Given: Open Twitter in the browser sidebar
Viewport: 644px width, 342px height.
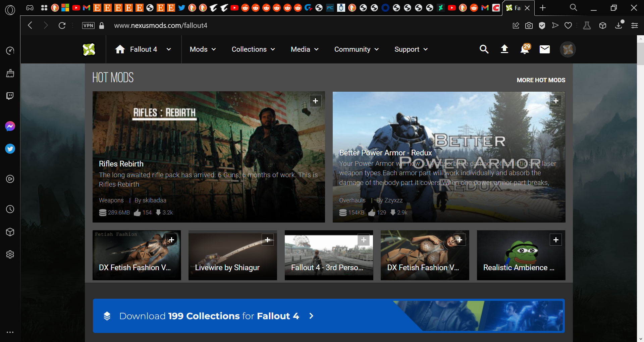Looking at the screenshot, I should point(10,149).
